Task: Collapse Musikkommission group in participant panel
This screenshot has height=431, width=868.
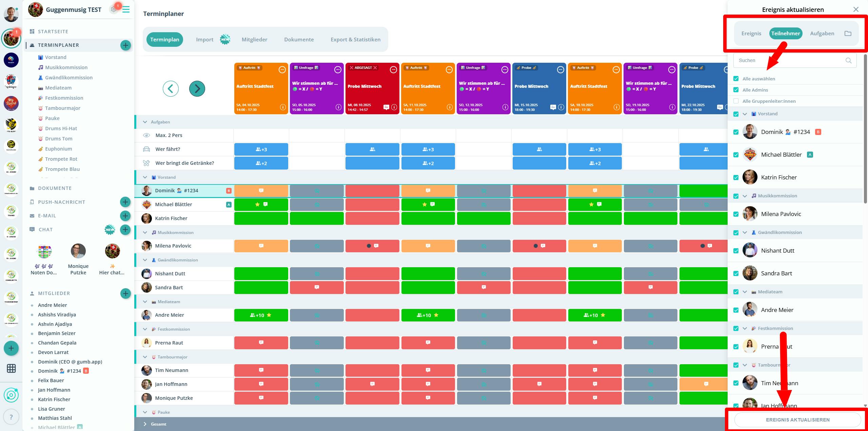Action: point(745,196)
